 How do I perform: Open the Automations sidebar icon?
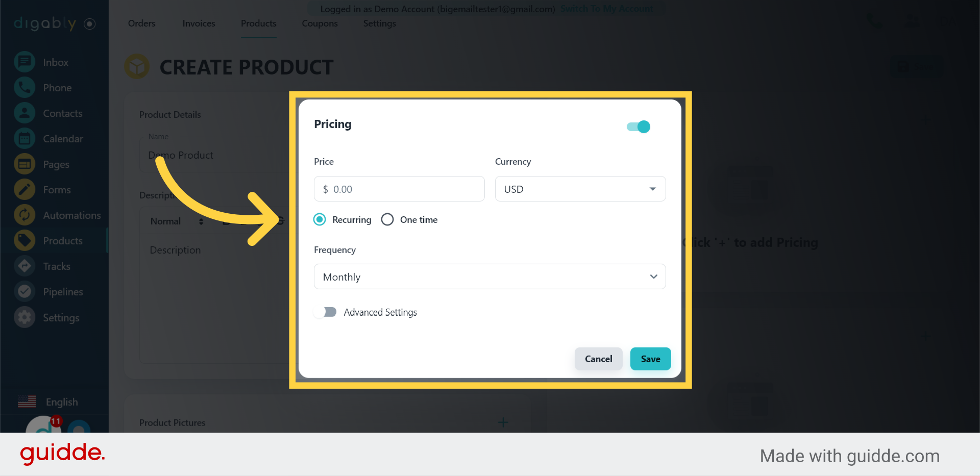coord(24,215)
